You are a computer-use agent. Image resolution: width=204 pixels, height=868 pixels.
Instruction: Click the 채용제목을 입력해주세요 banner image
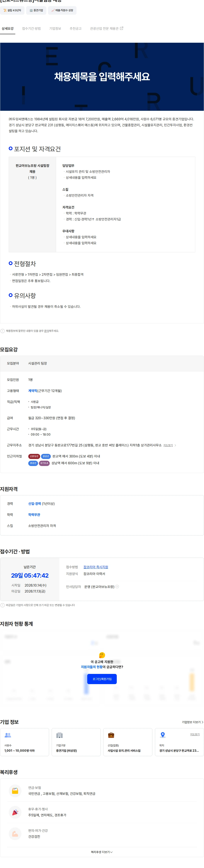click(x=102, y=77)
